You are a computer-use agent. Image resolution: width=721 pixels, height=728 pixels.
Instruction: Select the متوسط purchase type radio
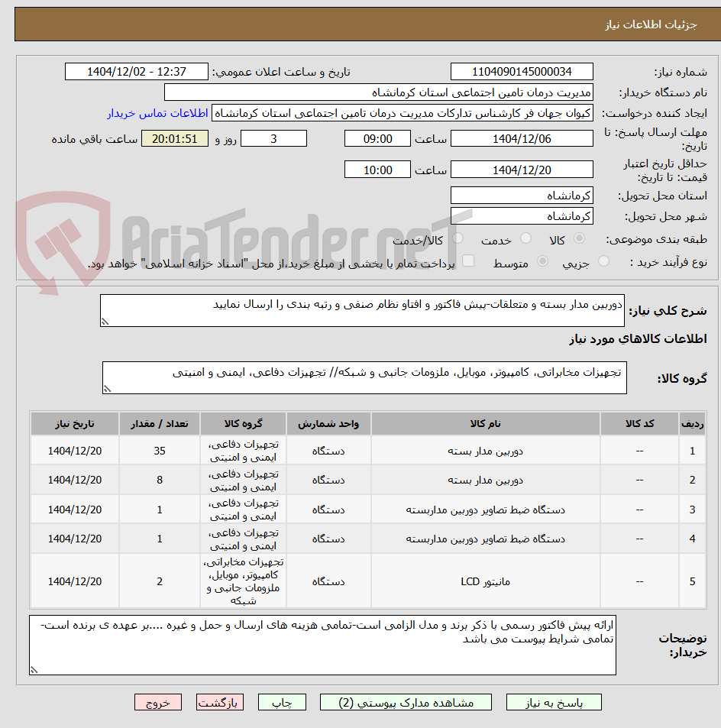tap(542, 261)
